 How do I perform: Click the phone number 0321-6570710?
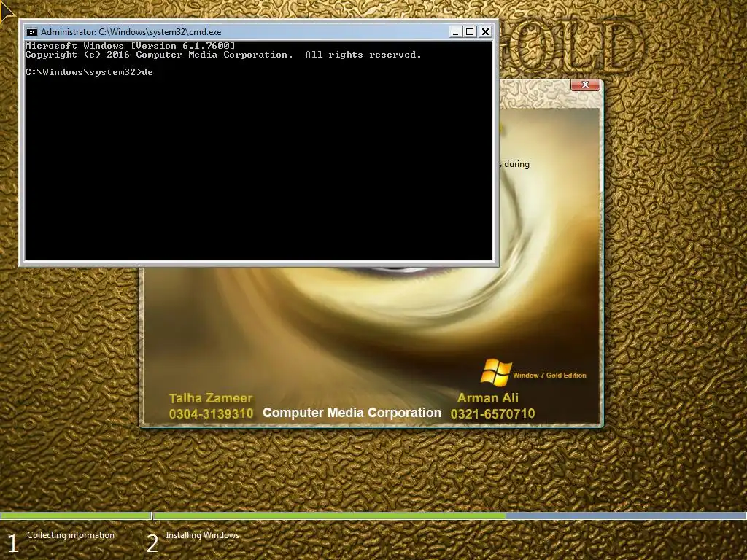(x=492, y=414)
